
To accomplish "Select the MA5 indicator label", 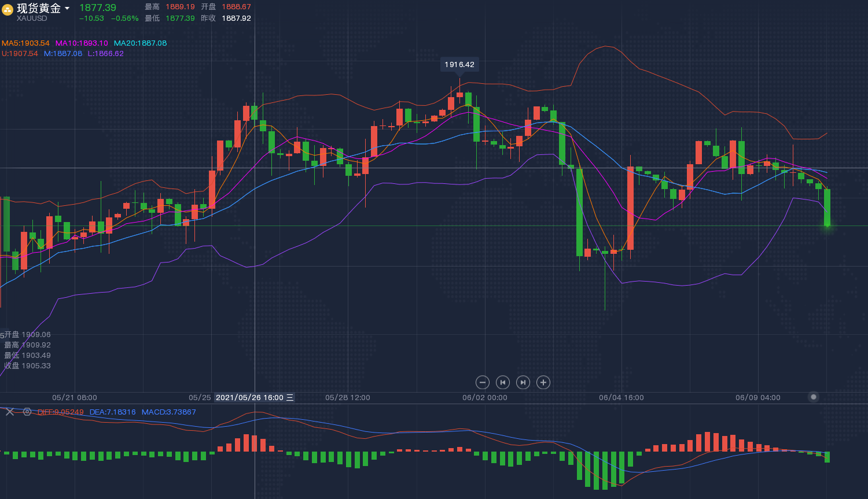I will pos(25,43).
